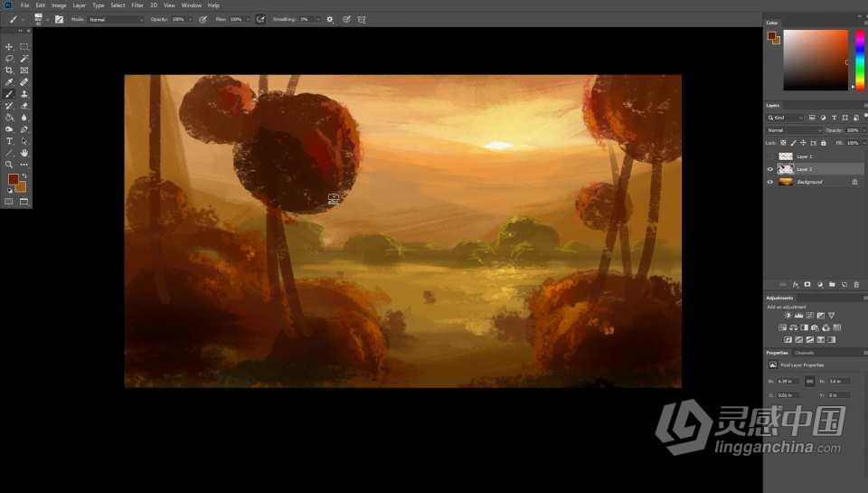Add a Levels adjustment
This screenshot has width=868, height=493.
point(798,315)
